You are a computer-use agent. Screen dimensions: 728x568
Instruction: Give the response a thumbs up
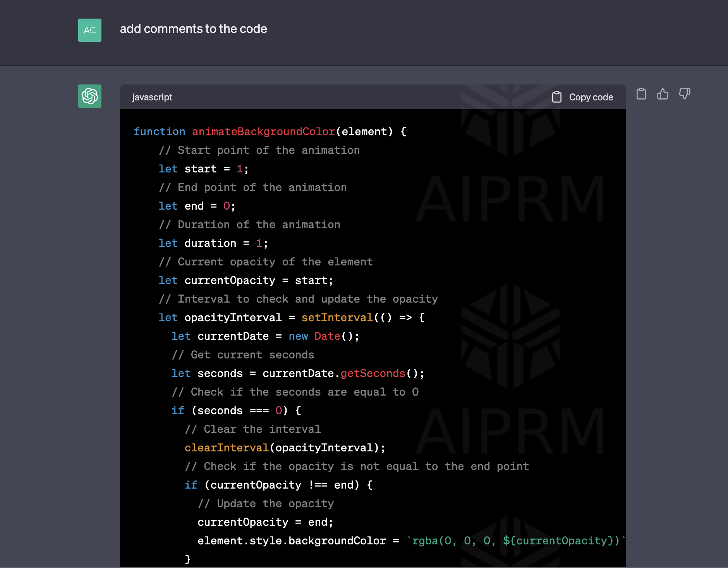(x=663, y=94)
